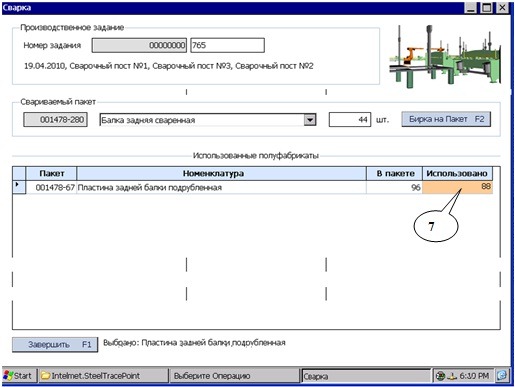
Task: Click the system tray clock 6:30 PM
Action: click(474, 376)
